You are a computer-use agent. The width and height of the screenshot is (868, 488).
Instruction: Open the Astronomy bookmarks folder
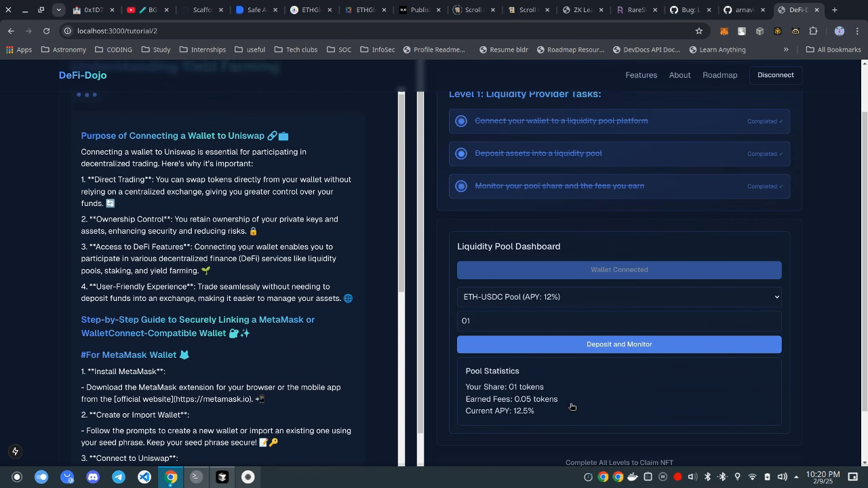64,49
